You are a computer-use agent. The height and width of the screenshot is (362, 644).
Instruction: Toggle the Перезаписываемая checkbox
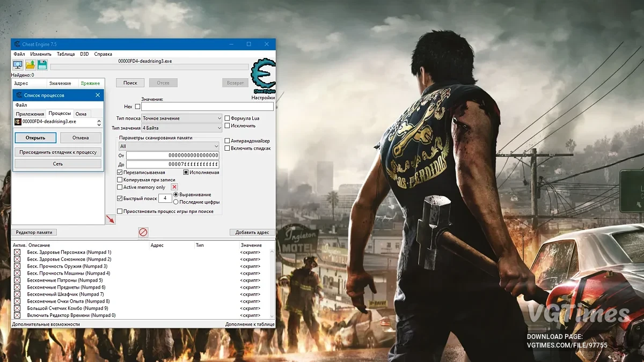tap(120, 172)
